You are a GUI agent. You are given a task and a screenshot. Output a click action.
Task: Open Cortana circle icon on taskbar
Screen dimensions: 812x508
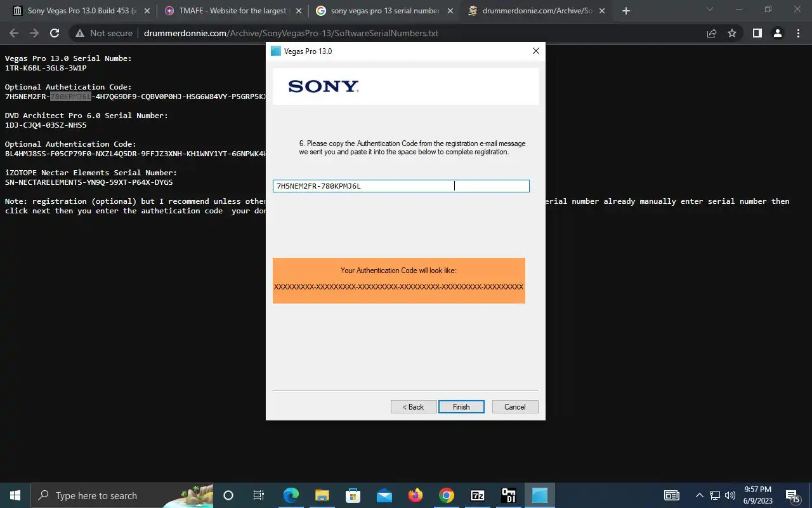(228, 495)
